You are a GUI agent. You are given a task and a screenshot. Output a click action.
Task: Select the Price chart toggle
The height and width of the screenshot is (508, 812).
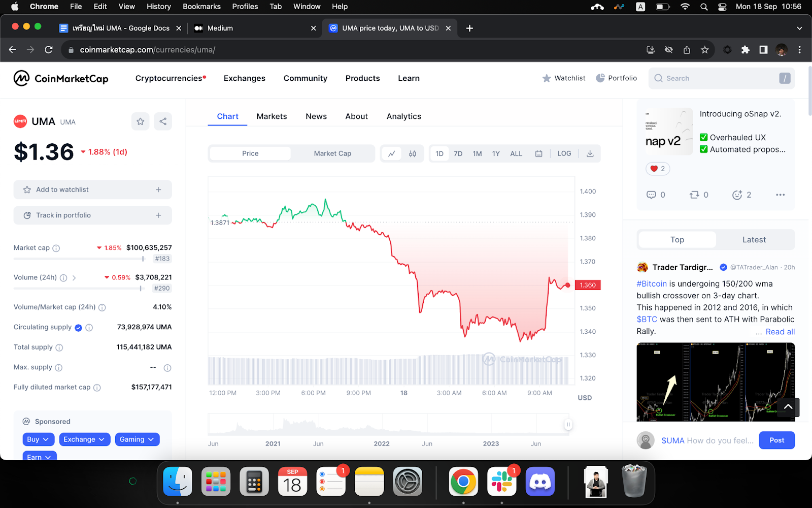tap(250, 153)
